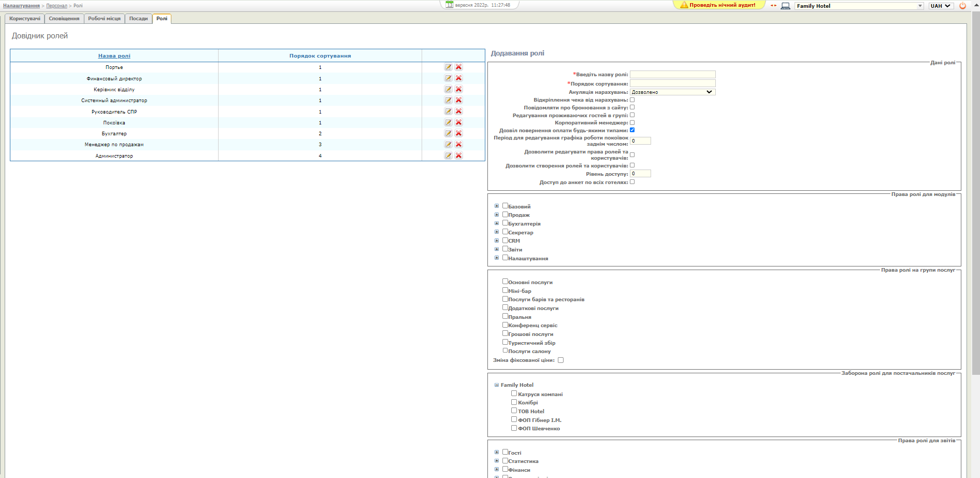Screen dimensions: 980x478
Task: Open the Робочі місця tab
Action: click(104, 19)
